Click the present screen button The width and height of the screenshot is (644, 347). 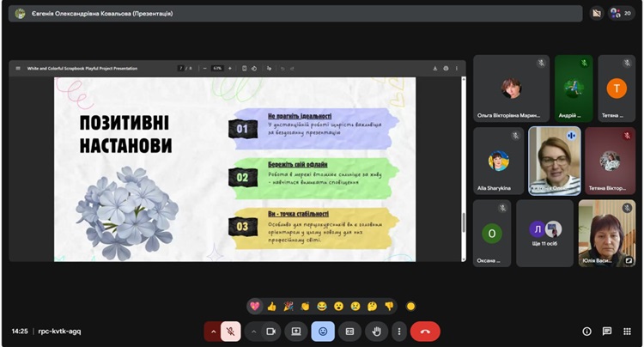[x=296, y=331]
